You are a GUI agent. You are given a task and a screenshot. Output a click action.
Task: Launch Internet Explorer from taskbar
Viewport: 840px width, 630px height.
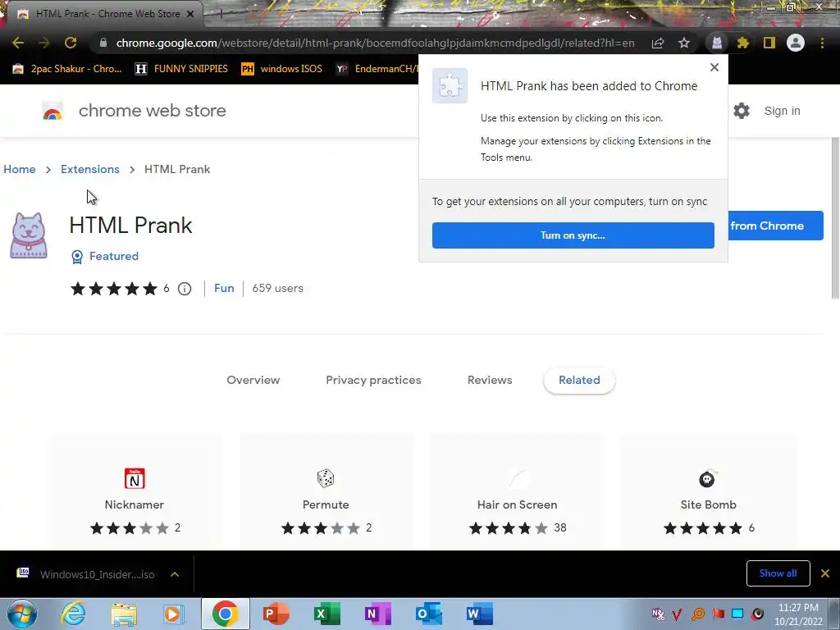[73, 614]
